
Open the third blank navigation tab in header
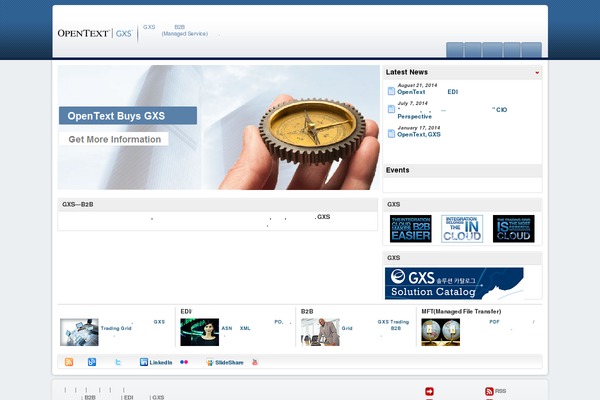[492, 50]
